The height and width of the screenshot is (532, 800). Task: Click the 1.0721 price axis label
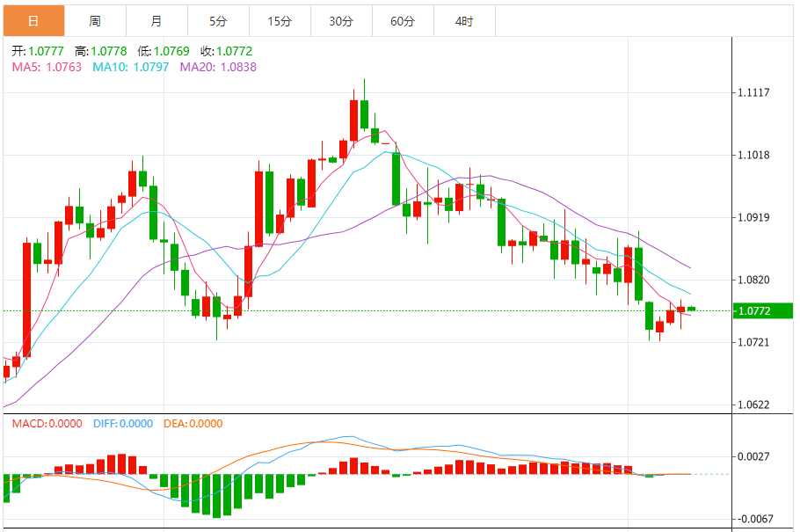tap(753, 342)
